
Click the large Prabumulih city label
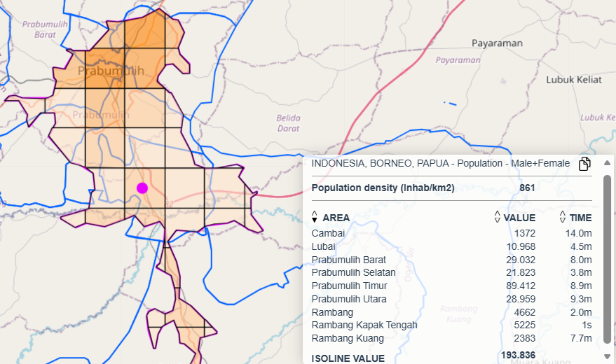(111, 71)
